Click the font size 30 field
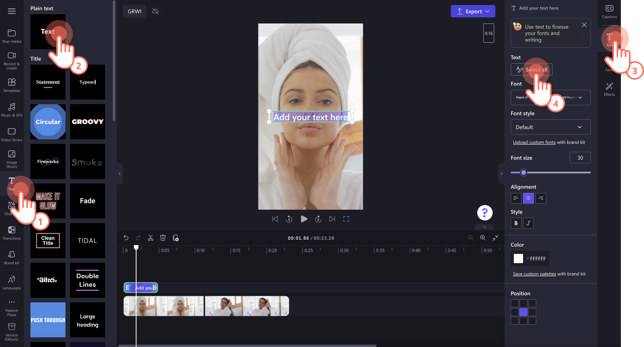This screenshot has height=347, width=644. click(580, 158)
